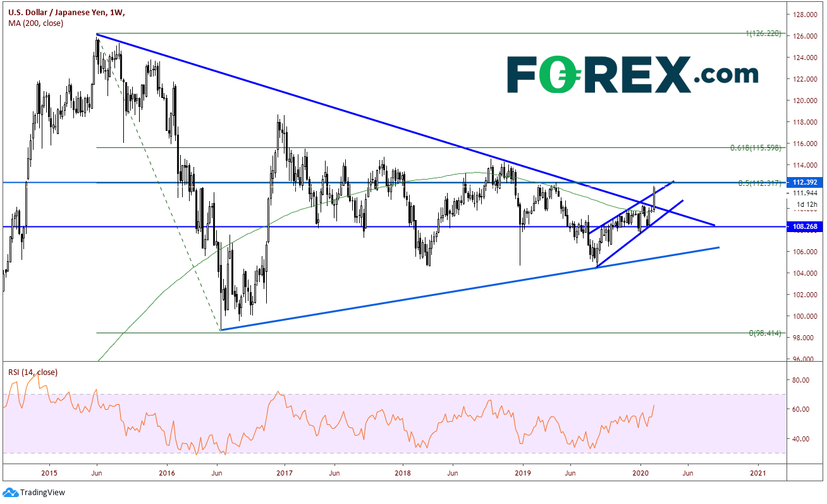
Task: Click the 2021 time axis label
Action: [x=759, y=472]
